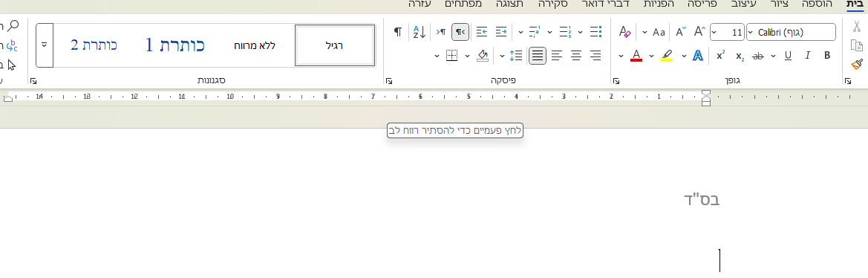Apply the כותרת 1 style
This screenshot has width=868, height=278.
click(175, 45)
